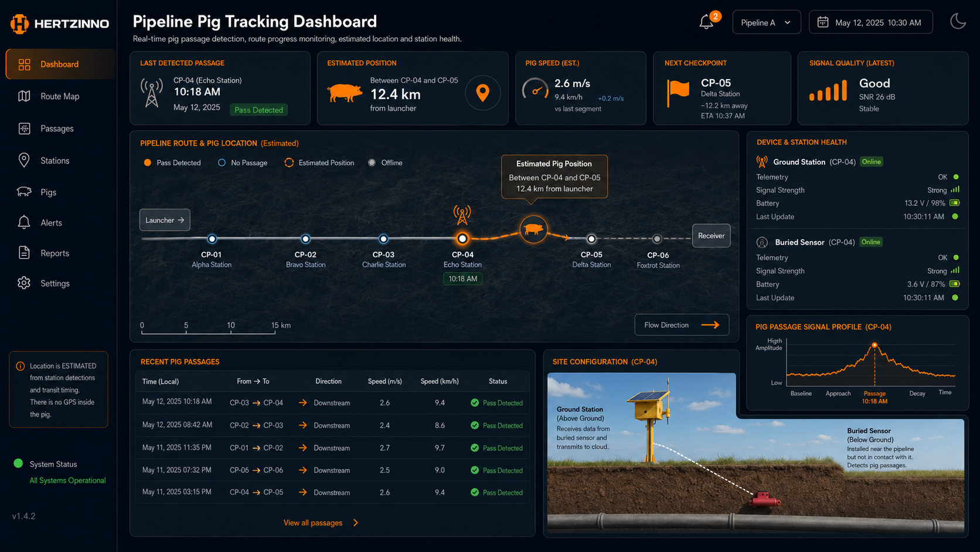Screen dimensions: 980x552
Task: Select the CP-06 Foxtrot Station marker
Action: coord(657,239)
